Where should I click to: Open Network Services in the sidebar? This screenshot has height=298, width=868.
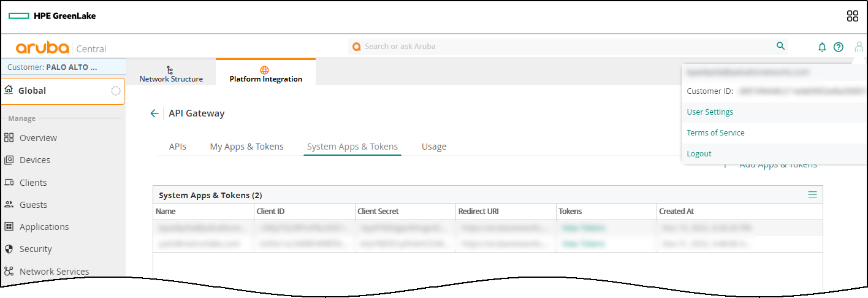point(54,271)
